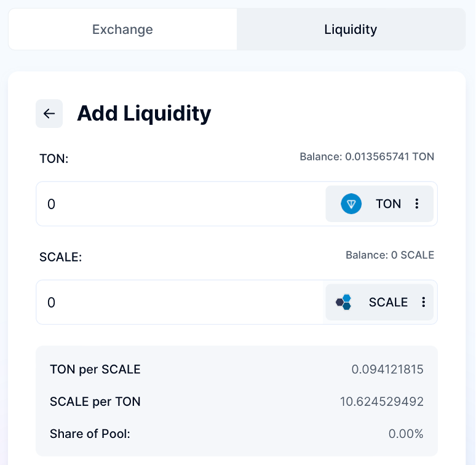476x465 pixels.
Task: Go back using the left arrow icon
Action: pyautogui.click(x=49, y=114)
